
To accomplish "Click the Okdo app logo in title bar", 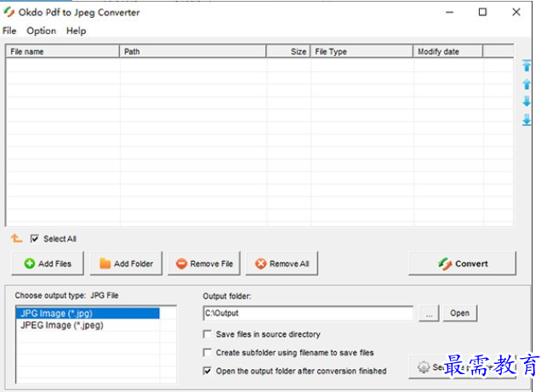I will click(9, 12).
